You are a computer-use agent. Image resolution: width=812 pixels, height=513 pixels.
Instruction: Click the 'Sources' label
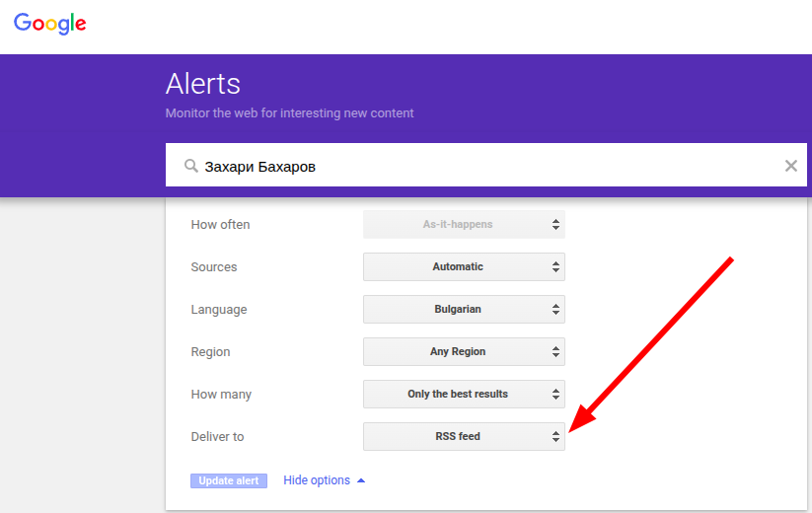(214, 267)
